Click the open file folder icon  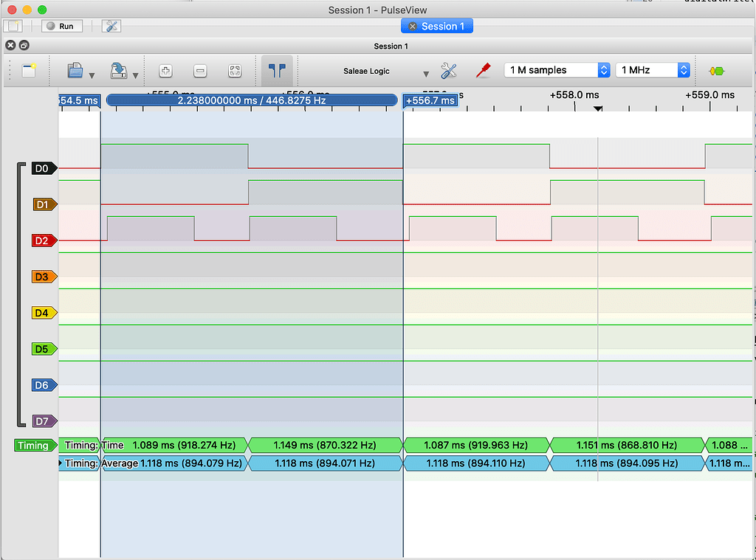(x=75, y=71)
